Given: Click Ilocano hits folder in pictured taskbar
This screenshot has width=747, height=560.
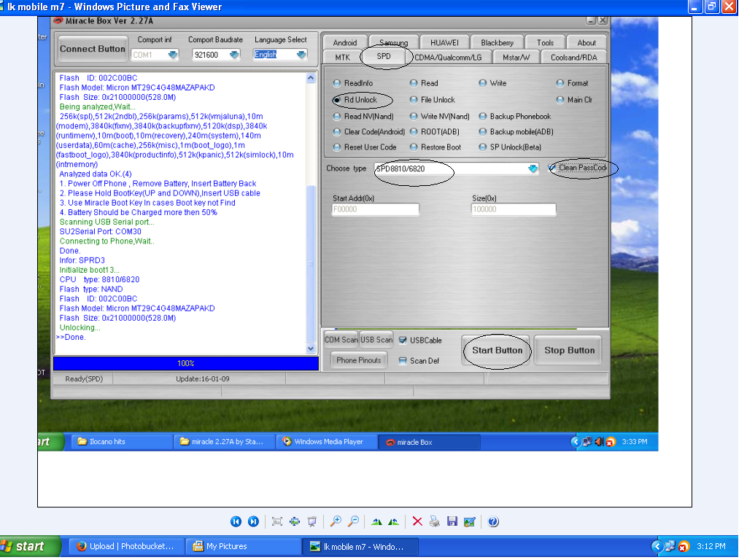Looking at the screenshot, I should (122, 442).
